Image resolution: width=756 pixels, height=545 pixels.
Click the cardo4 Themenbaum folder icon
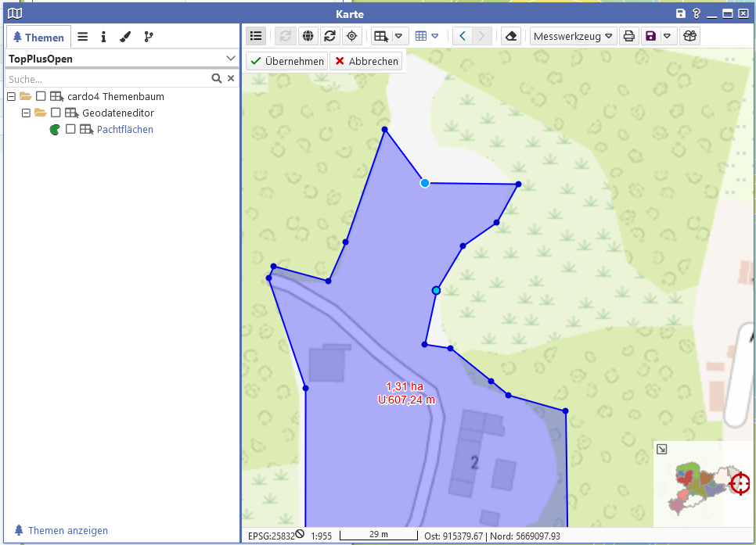pyautogui.click(x=26, y=96)
